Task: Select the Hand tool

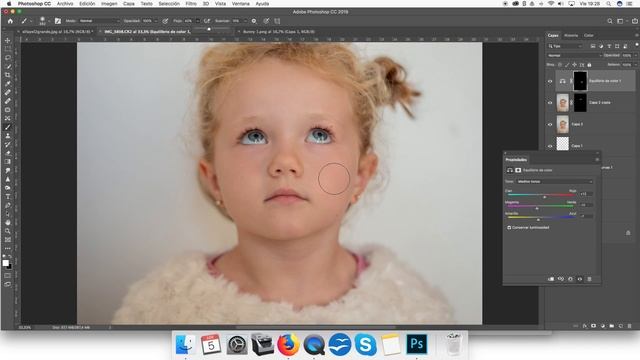Action: tap(8, 222)
